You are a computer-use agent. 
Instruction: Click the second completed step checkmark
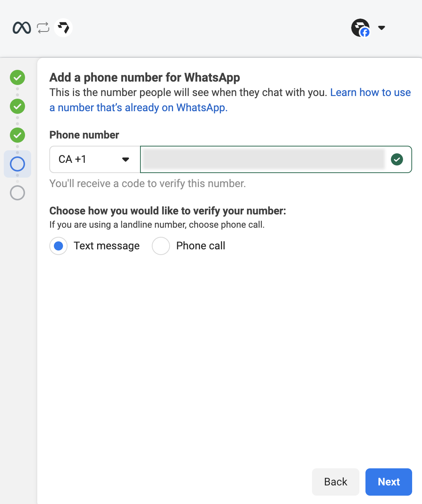tap(17, 106)
